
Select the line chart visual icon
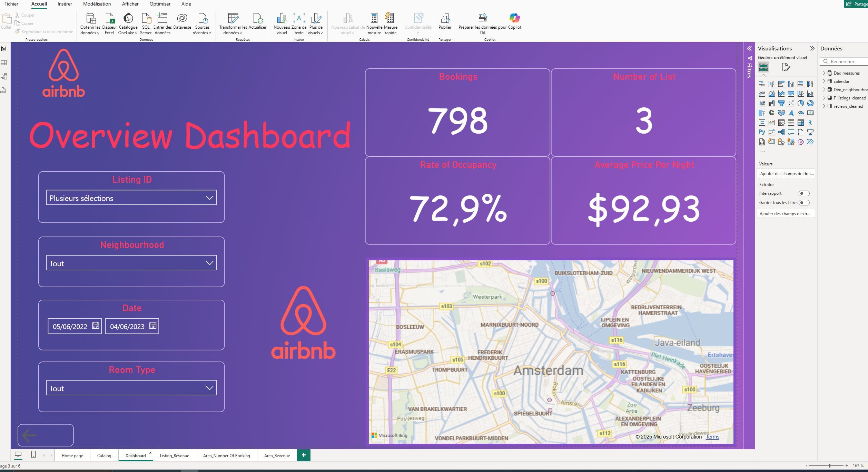(x=762, y=94)
